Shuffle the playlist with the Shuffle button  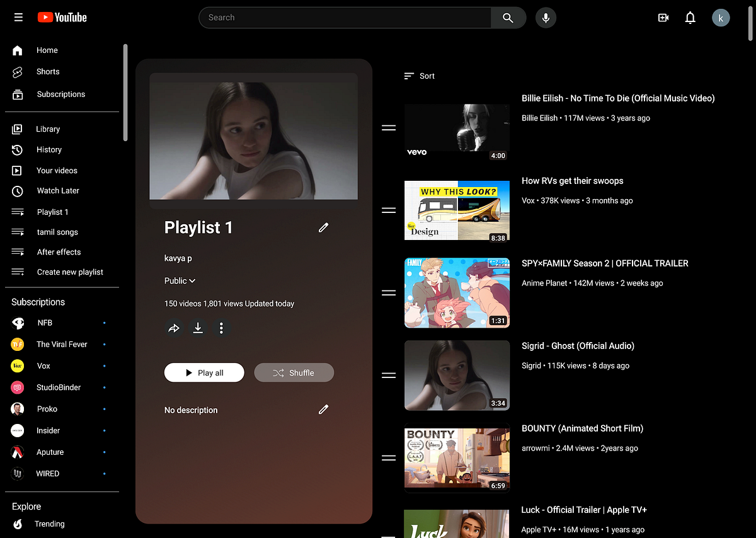click(294, 372)
